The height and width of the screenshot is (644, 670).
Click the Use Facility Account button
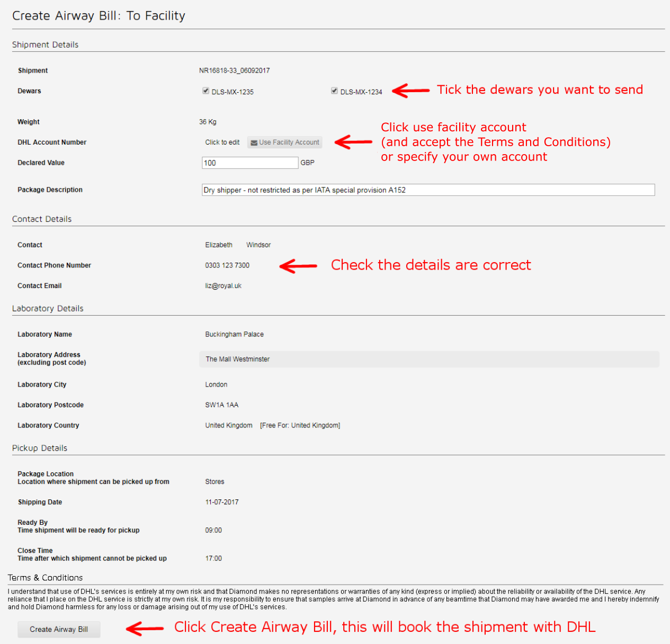click(x=284, y=142)
